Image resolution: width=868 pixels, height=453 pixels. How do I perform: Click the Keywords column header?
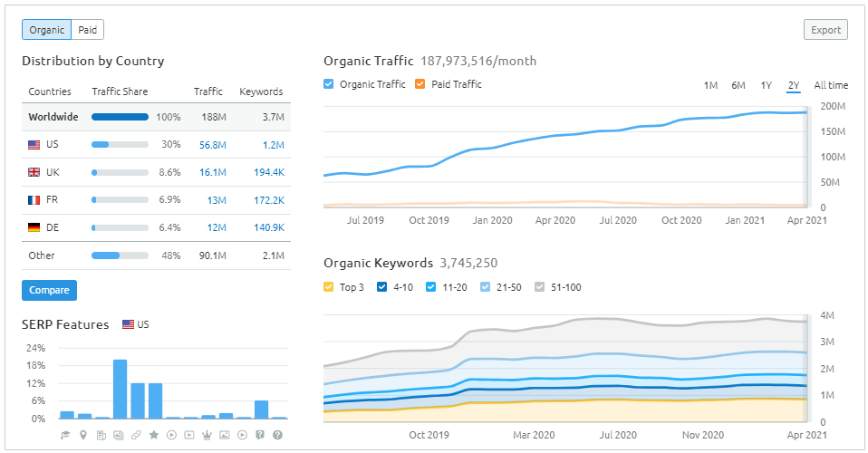click(x=261, y=92)
